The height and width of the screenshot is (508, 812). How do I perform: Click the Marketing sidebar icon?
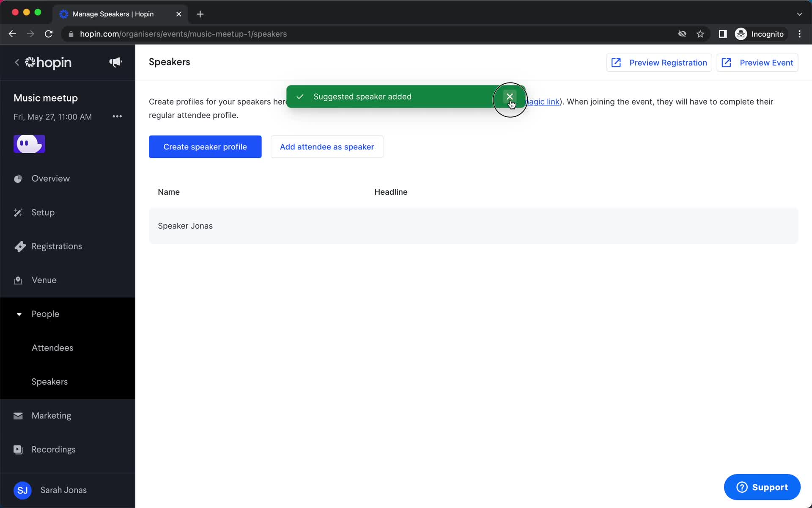coord(17,416)
